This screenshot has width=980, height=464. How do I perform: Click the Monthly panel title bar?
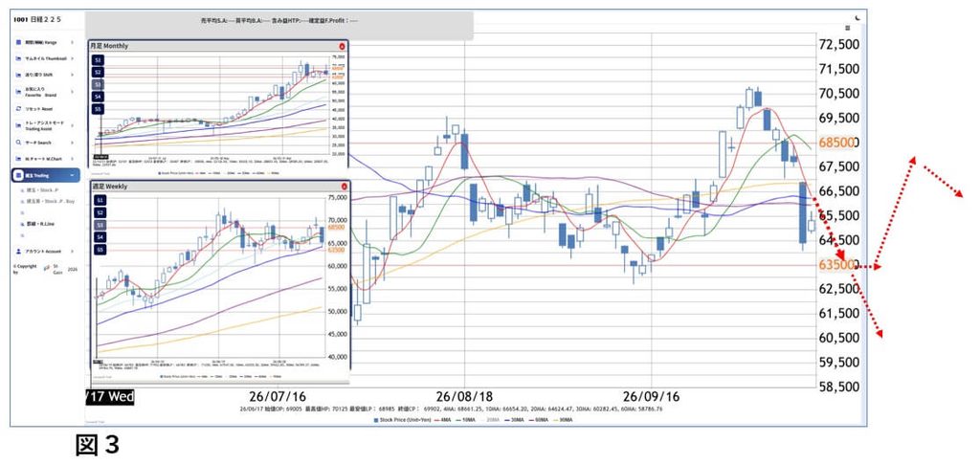click(217, 46)
